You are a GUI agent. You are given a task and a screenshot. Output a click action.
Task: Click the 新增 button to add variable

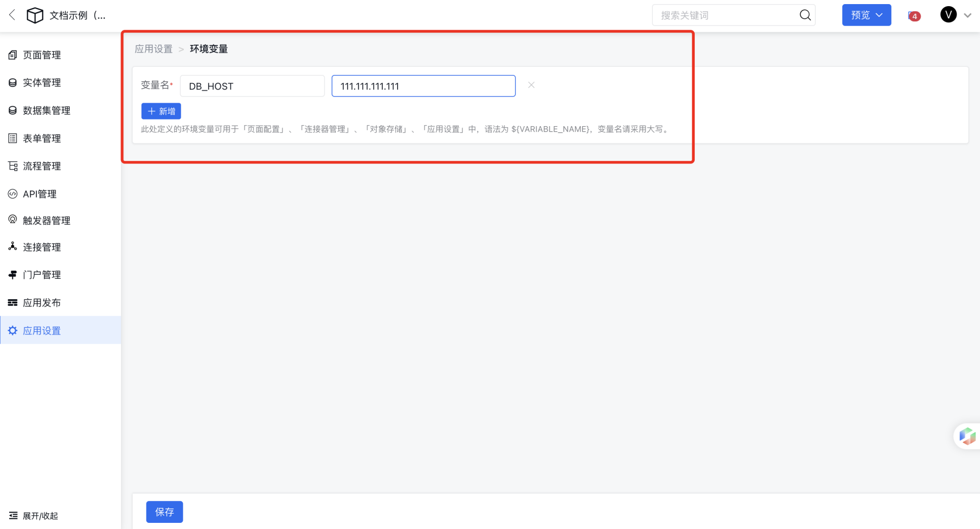coord(161,111)
